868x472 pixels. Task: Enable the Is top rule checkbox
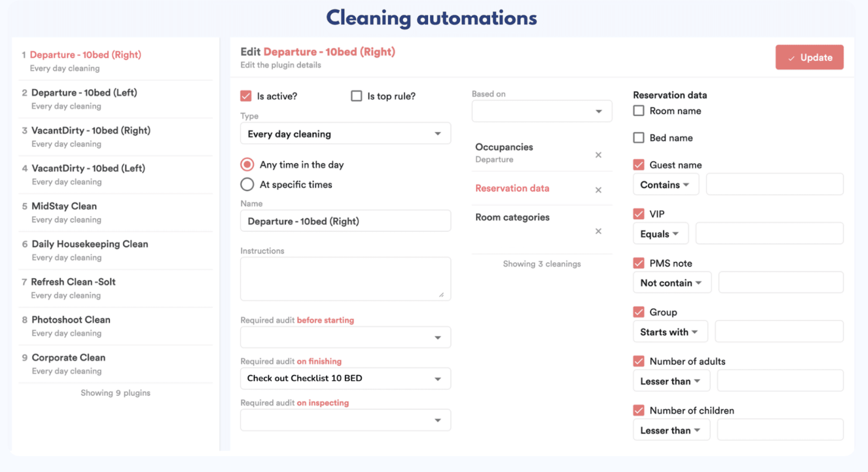coord(357,96)
